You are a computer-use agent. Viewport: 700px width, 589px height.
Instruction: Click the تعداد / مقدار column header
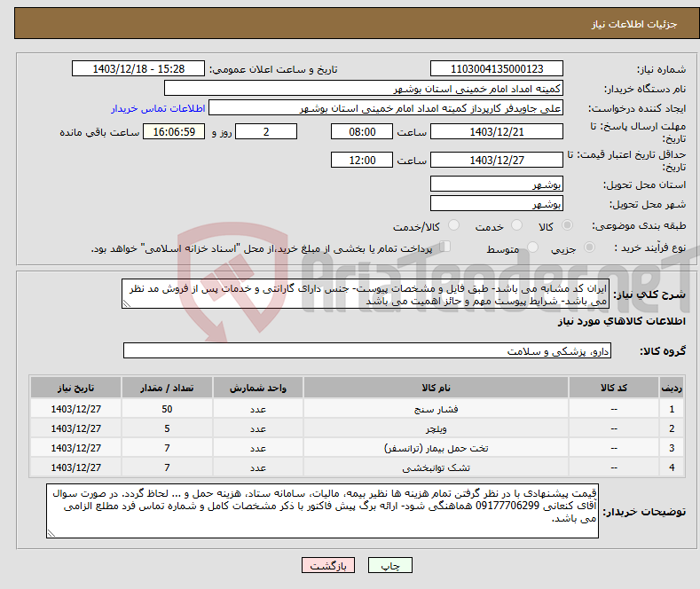(167, 388)
